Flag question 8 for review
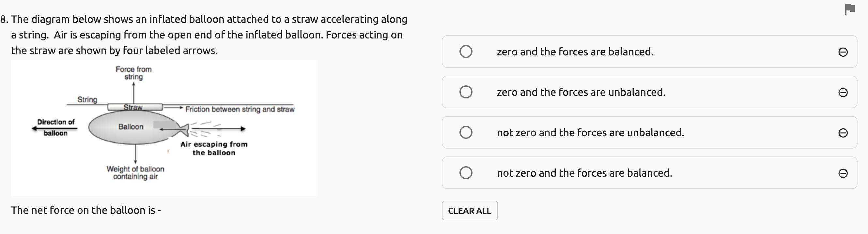This screenshot has width=868, height=234. tap(849, 9)
